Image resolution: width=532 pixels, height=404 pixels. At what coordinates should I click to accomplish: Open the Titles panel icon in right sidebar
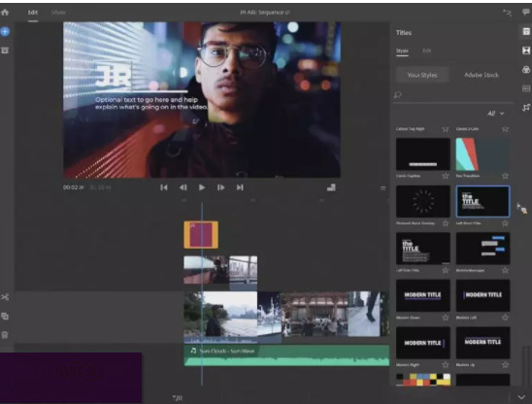[526, 32]
